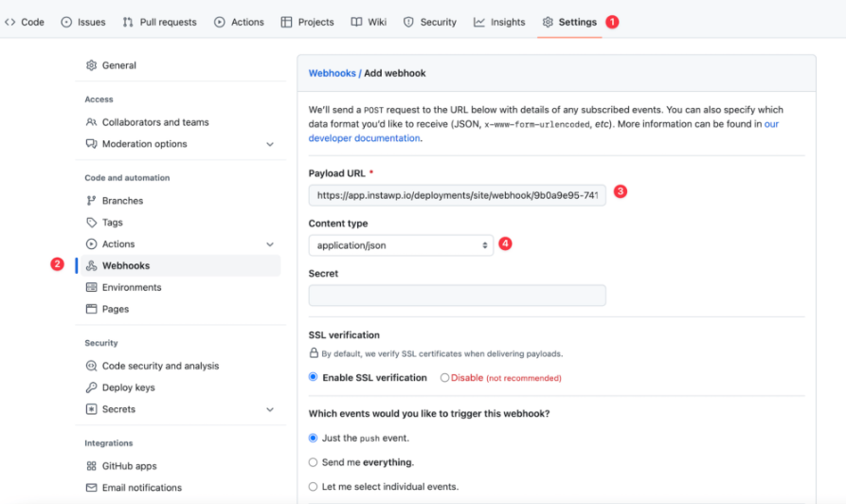The width and height of the screenshot is (846, 504).
Task: Expand the Secrets chevron
Action: click(270, 409)
